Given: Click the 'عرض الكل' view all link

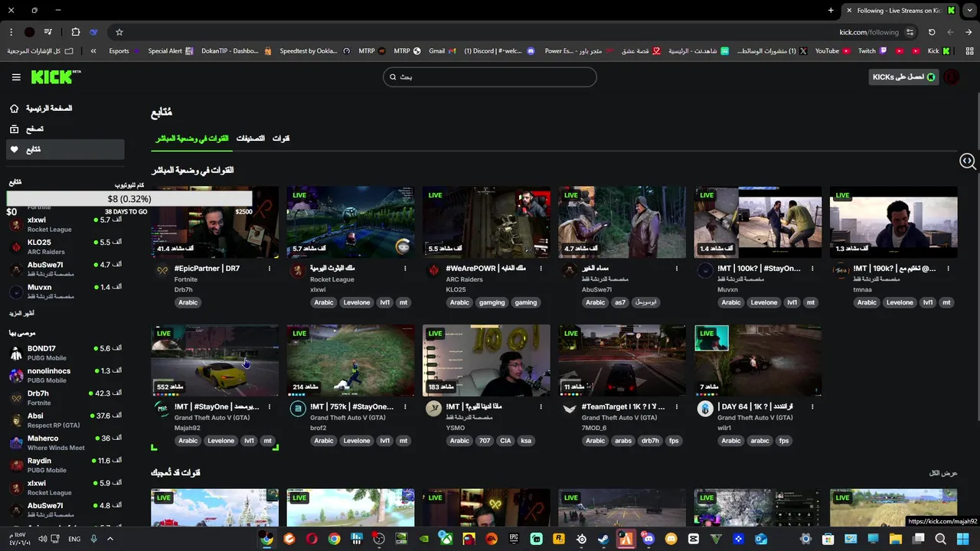Looking at the screenshot, I should pyautogui.click(x=943, y=473).
